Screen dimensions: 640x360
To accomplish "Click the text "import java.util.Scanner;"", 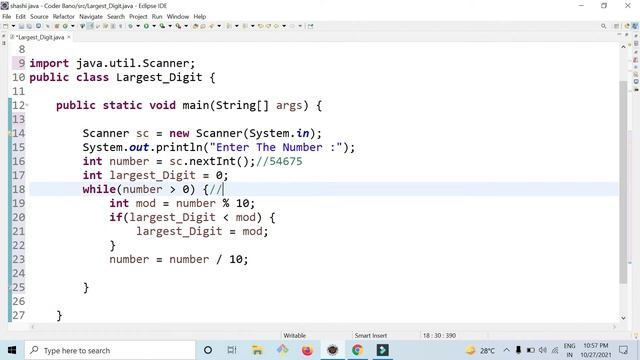I will click(x=112, y=64).
